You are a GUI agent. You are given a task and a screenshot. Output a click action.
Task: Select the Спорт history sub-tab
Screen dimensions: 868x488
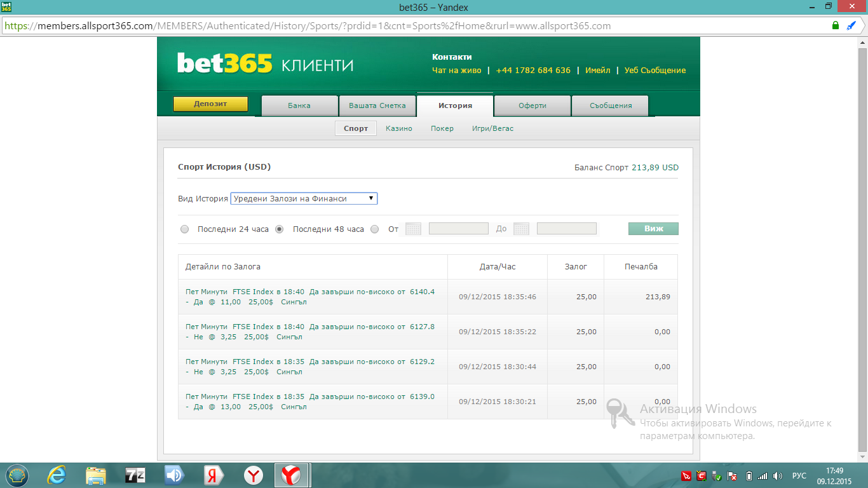tap(356, 128)
